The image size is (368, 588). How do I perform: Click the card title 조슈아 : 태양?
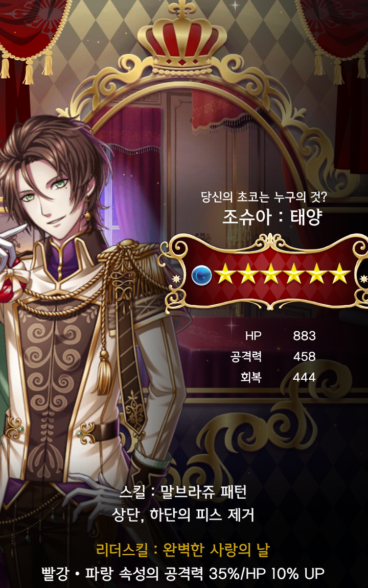(272, 217)
